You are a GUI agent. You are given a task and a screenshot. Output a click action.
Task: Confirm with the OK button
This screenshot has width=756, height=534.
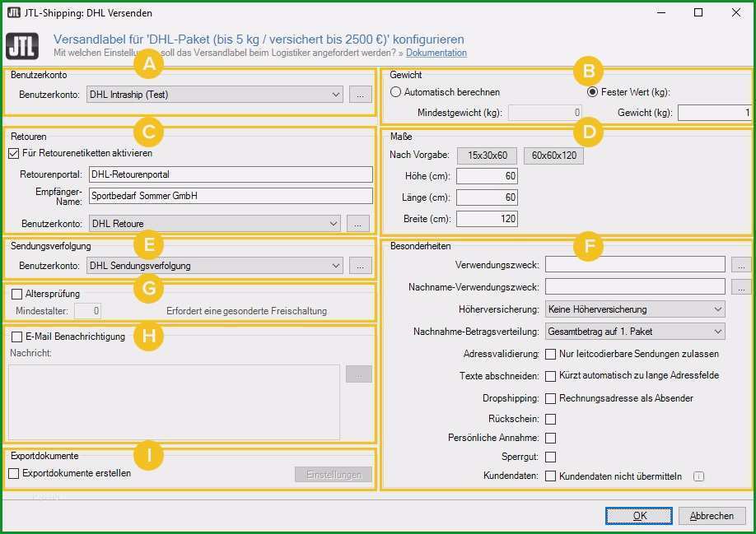639,516
